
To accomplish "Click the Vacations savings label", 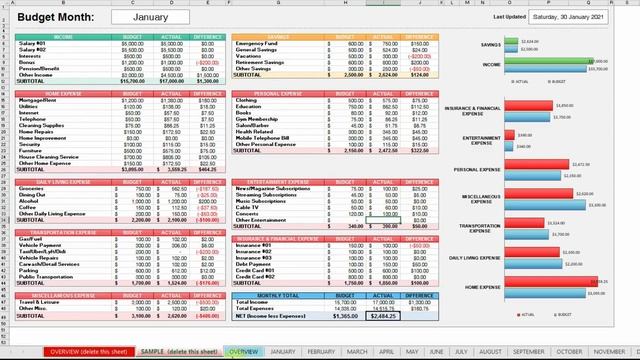I will pyautogui.click(x=248, y=56).
